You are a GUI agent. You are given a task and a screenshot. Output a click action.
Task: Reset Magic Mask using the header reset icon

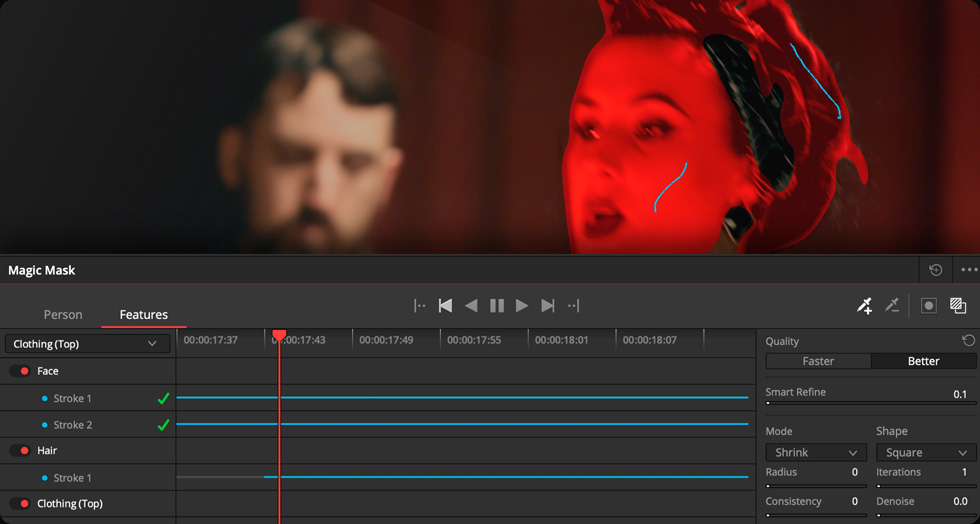point(935,270)
